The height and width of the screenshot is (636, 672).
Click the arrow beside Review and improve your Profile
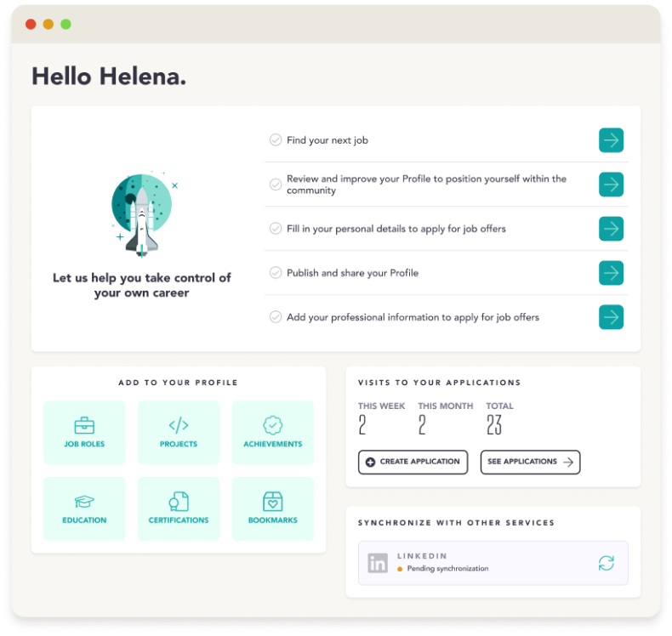point(611,185)
